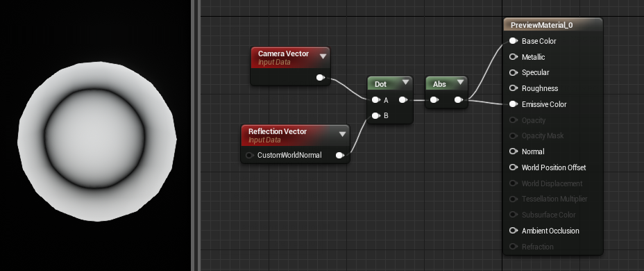
Task: Click the Reflection Vector output pin
Action: [x=339, y=155]
